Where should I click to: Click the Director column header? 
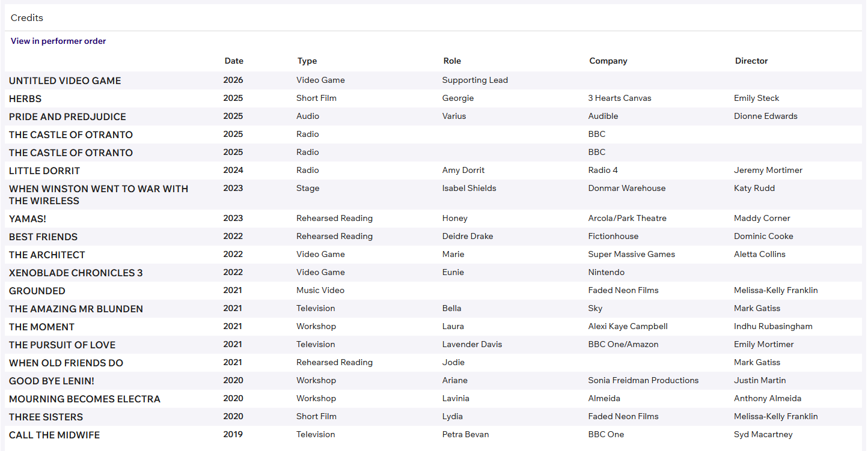(x=751, y=61)
